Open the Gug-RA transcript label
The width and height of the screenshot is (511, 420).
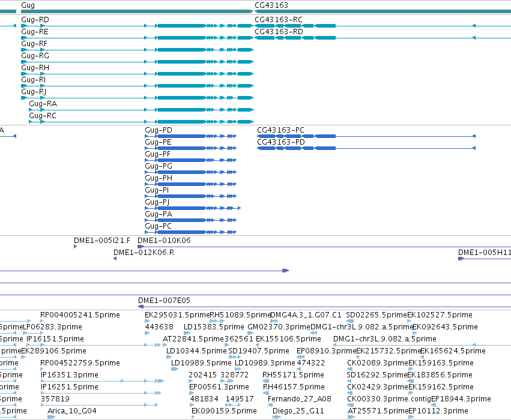coord(43,104)
